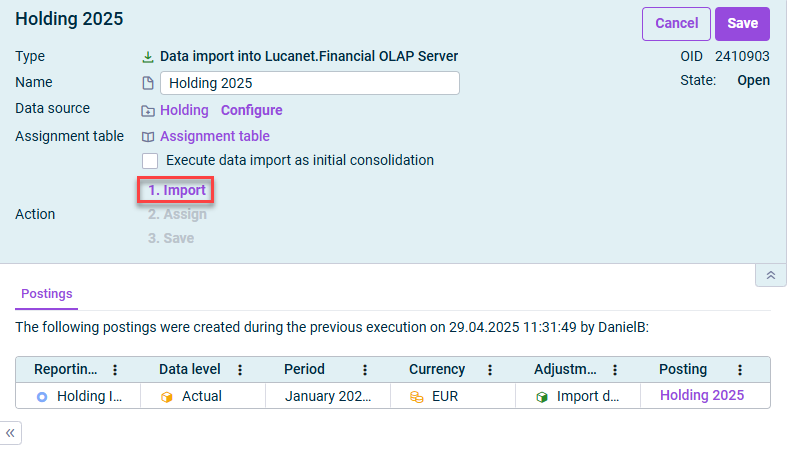Click the Name input field containing Holding 2025
Image resolution: width=789 pixels, height=451 pixels.
click(310, 83)
